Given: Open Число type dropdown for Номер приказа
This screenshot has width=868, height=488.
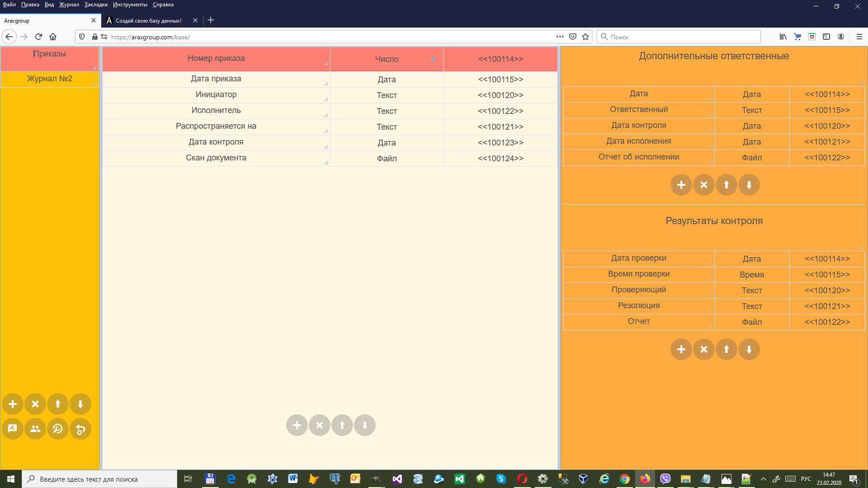Looking at the screenshot, I should 433,59.
